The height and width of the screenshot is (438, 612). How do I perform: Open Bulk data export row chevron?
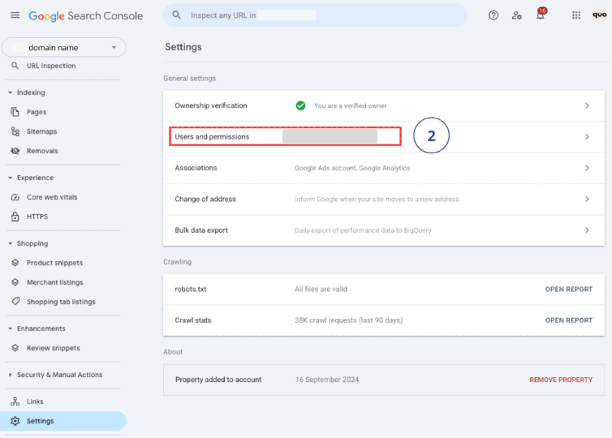pyautogui.click(x=587, y=230)
